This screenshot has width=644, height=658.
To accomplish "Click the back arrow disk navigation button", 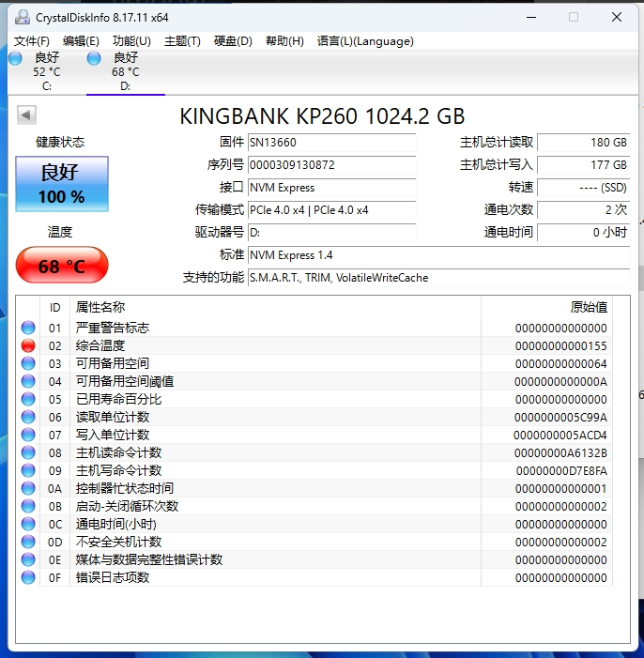I will (26, 115).
